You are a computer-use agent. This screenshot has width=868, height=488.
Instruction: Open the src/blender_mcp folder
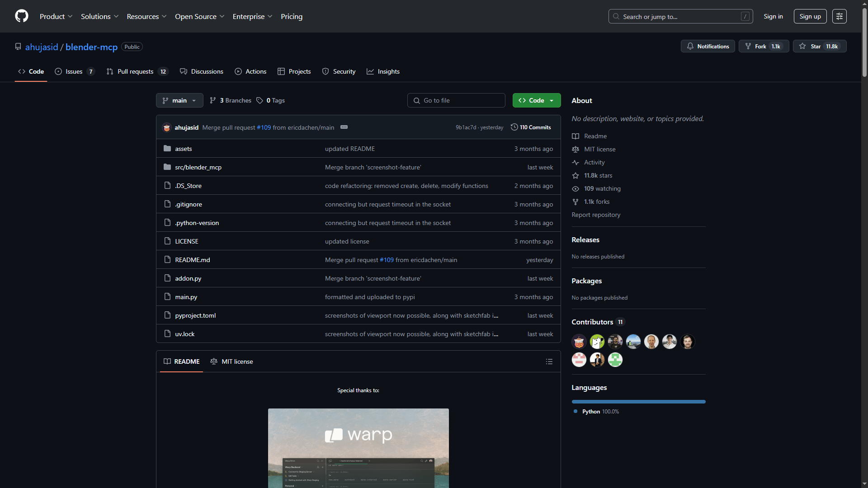coord(198,167)
